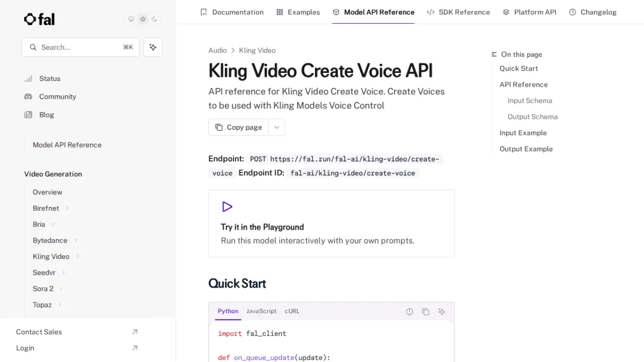
Task: Expand the Seedvr chevron
Action: 63,272
